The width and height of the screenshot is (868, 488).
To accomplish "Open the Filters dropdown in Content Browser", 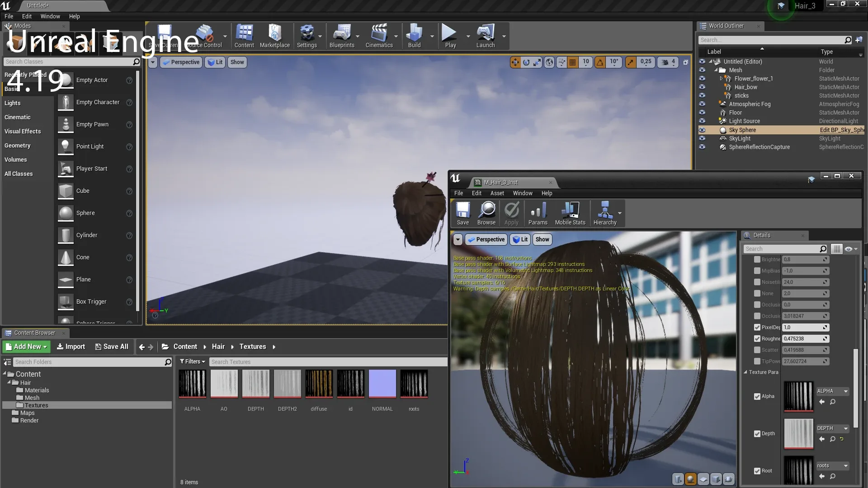I will pyautogui.click(x=192, y=361).
